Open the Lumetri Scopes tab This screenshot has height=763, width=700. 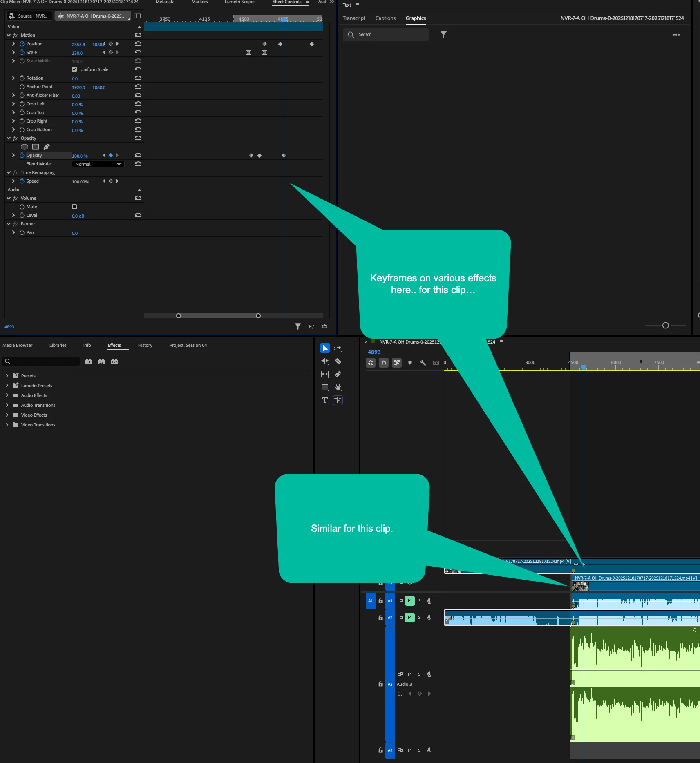point(240,2)
